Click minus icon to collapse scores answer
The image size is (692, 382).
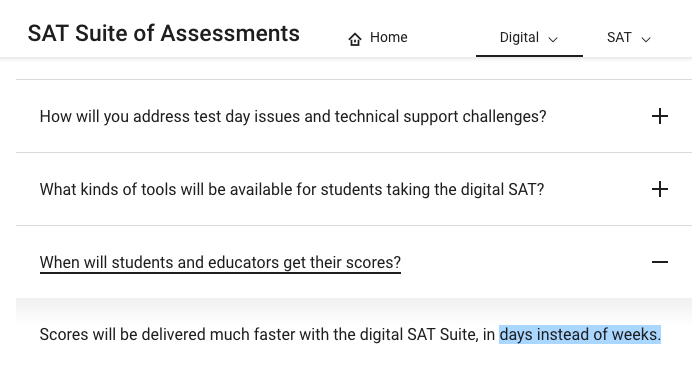point(660,262)
